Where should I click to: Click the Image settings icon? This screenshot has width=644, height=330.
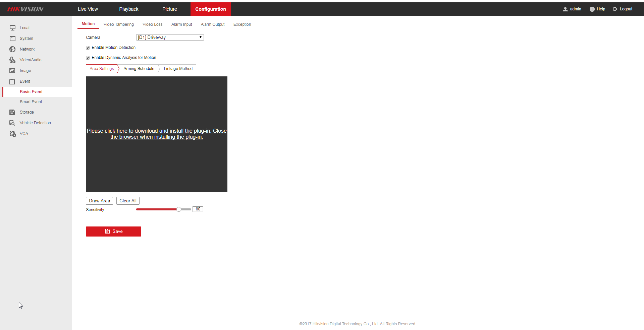pyautogui.click(x=12, y=71)
